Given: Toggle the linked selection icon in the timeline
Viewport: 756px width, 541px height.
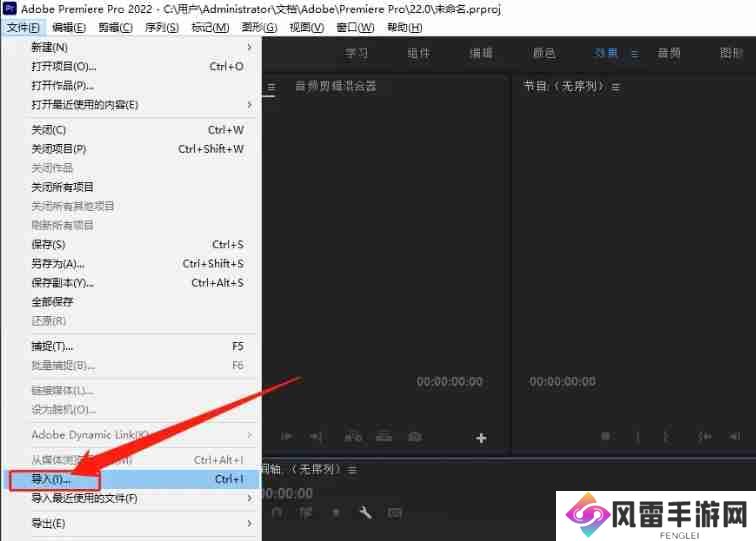Looking at the screenshot, I should [x=306, y=513].
